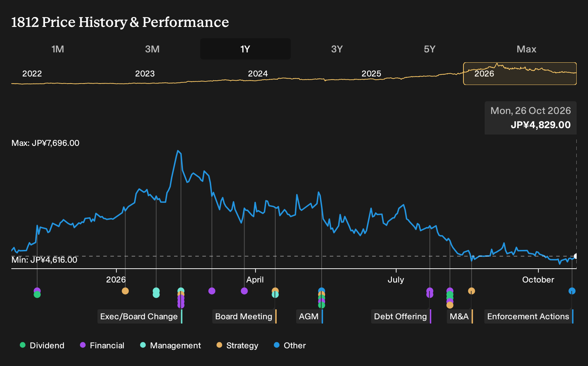588x366 pixels.
Task: Click the October axis label
Action: (x=538, y=280)
